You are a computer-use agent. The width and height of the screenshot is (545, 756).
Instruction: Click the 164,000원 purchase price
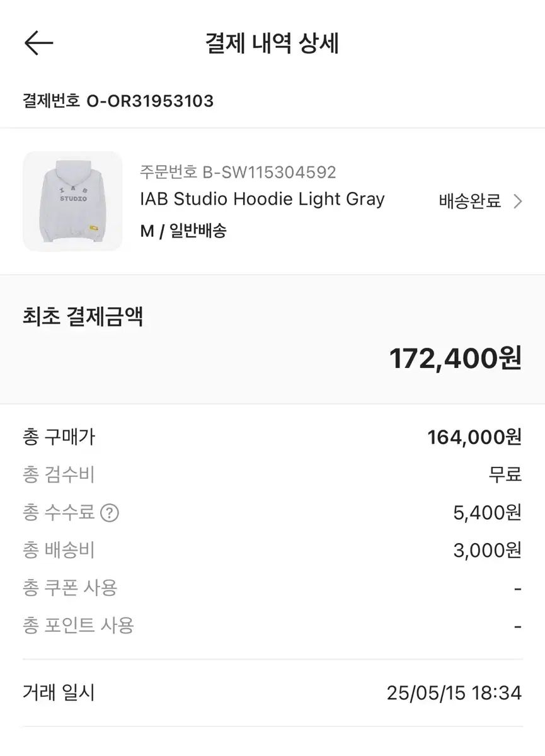click(474, 437)
